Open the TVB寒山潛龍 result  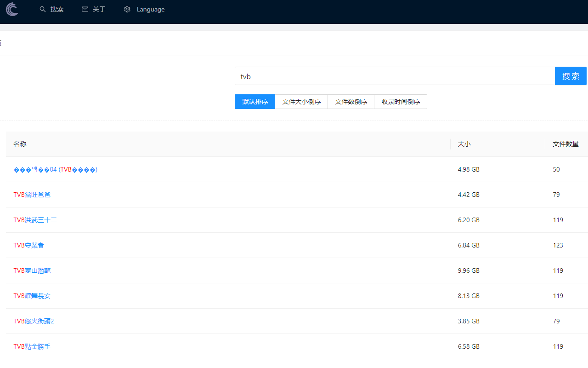click(32, 270)
